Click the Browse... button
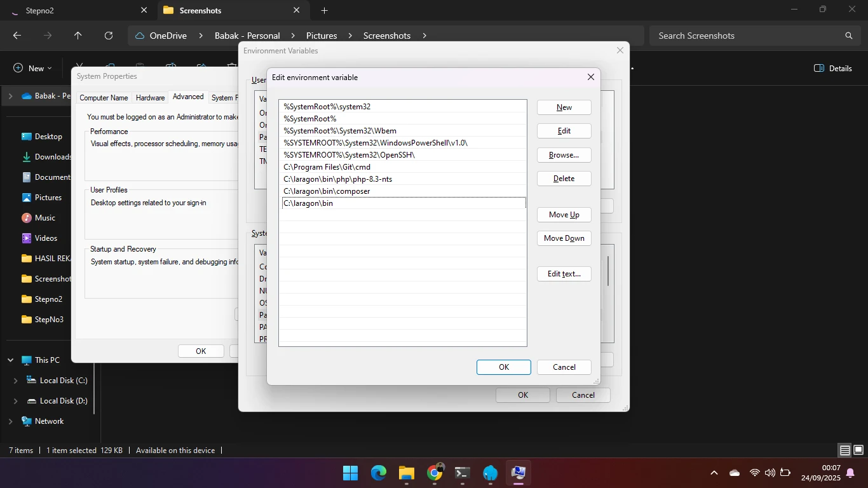The image size is (868, 488). coord(564,155)
